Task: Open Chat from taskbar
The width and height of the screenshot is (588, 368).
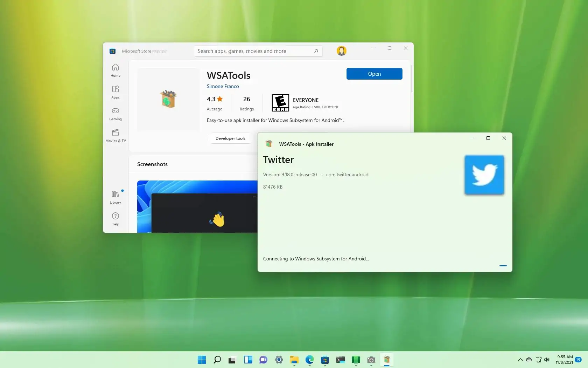Action: [x=263, y=360]
